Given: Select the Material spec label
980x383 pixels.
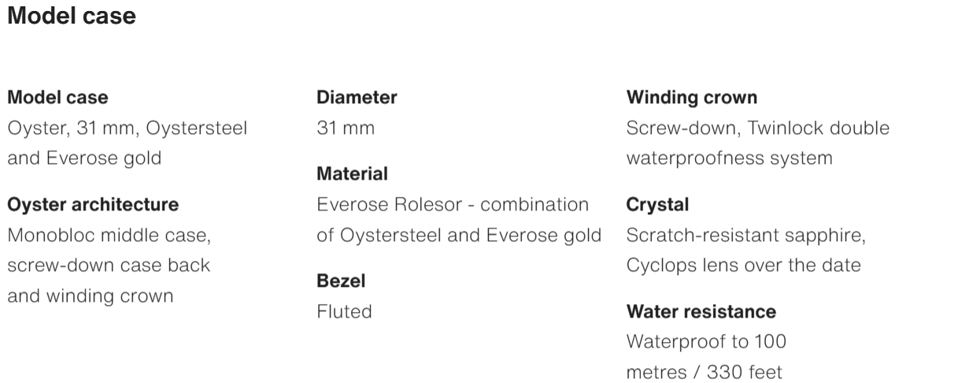Looking at the screenshot, I should tap(352, 173).
